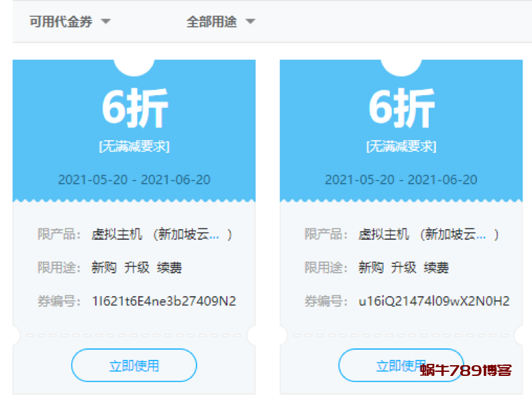Click the 6折 heading on left coupon
The image size is (532, 396).
(x=134, y=107)
